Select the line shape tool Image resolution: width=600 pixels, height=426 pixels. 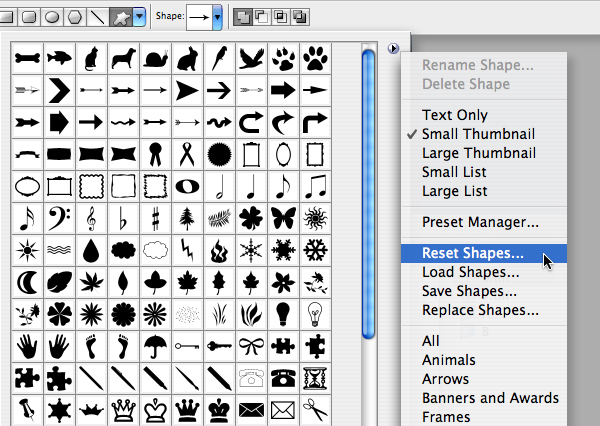tap(98, 16)
